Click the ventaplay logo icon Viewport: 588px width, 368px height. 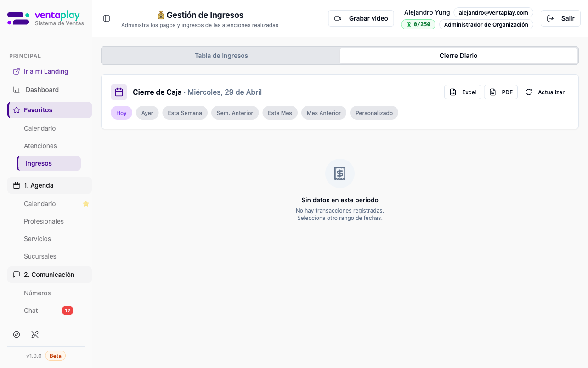[17, 18]
